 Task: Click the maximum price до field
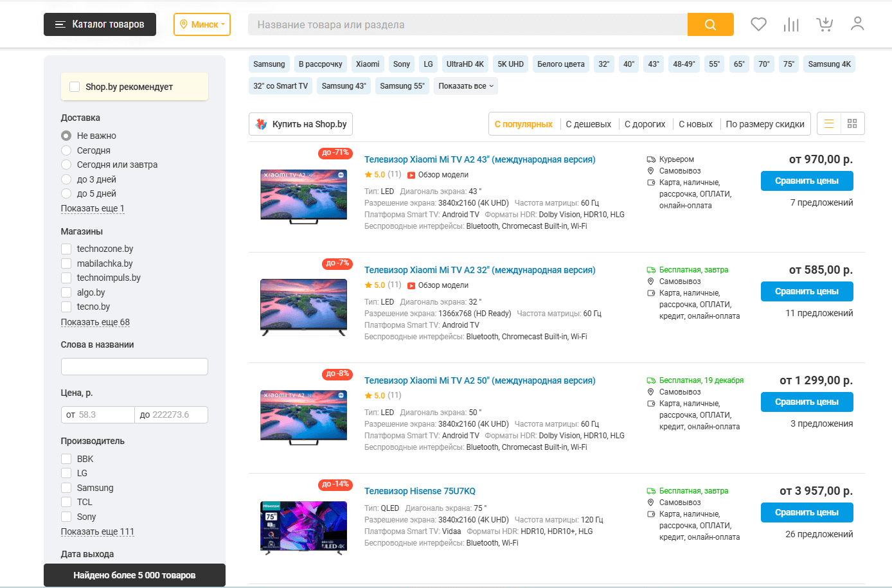pyautogui.click(x=171, y=414)
